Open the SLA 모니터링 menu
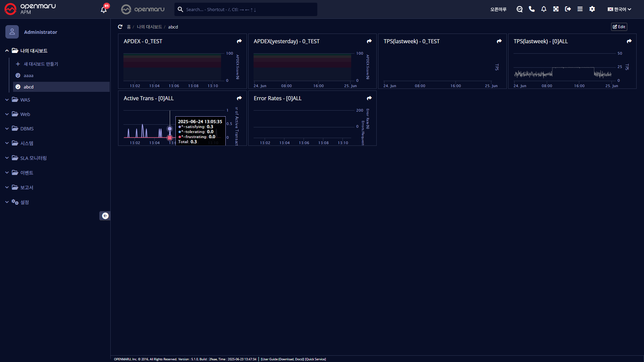Viewport: 644px width, 362px height. click(33, 158)
